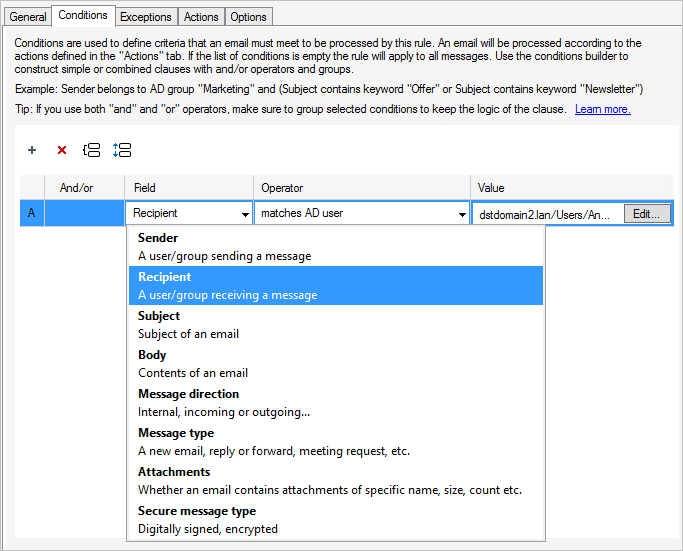Go to the Actions tab
This screenshot has width=683, height=551.
pyautogui.click(x=201, y=17)
